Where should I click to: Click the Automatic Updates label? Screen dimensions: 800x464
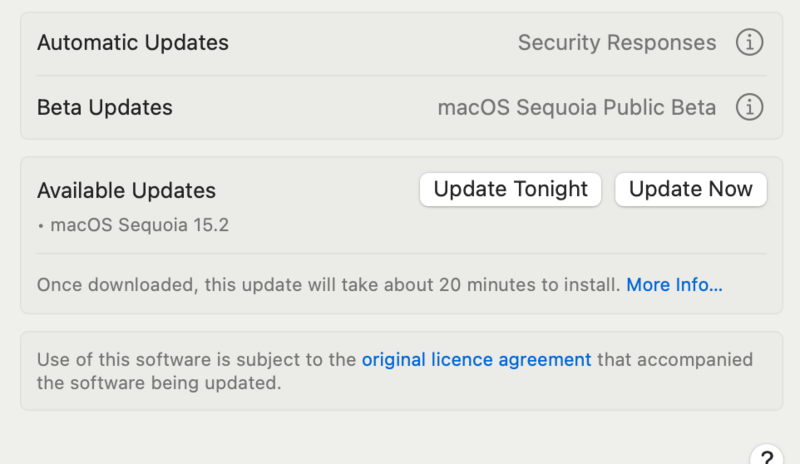[133, 43]
